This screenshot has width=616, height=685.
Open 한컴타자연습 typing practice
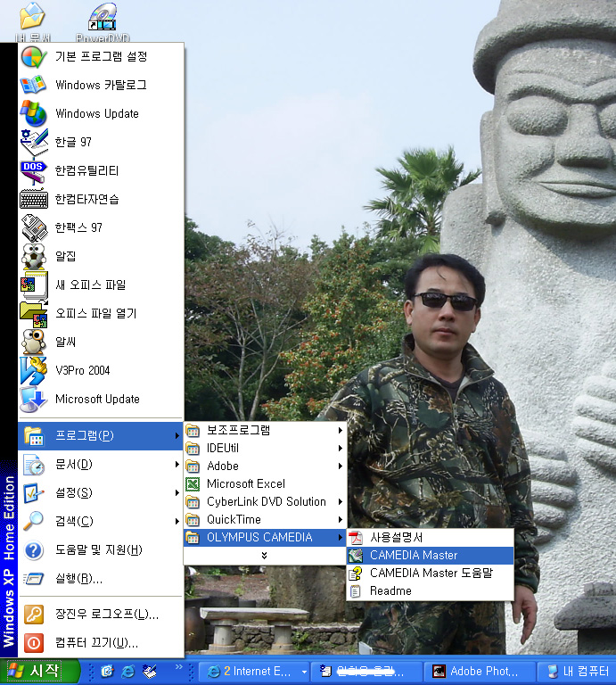click(x=86, y=199)
